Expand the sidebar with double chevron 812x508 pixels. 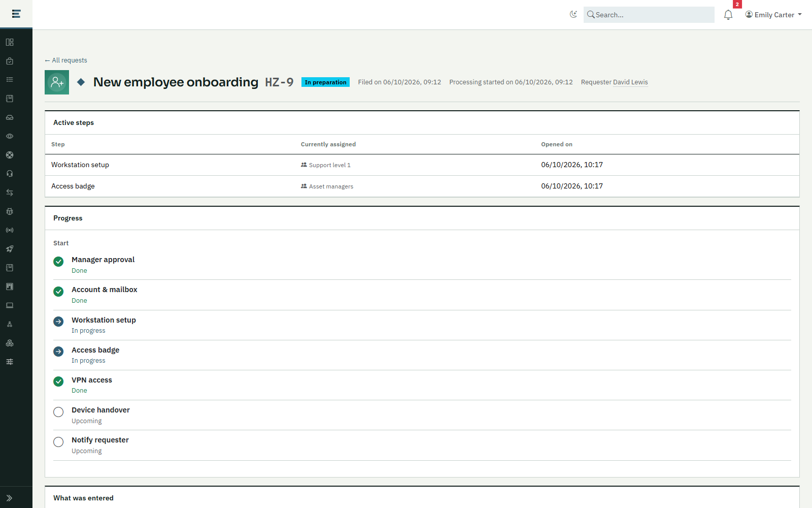click(x=10, y=498)
